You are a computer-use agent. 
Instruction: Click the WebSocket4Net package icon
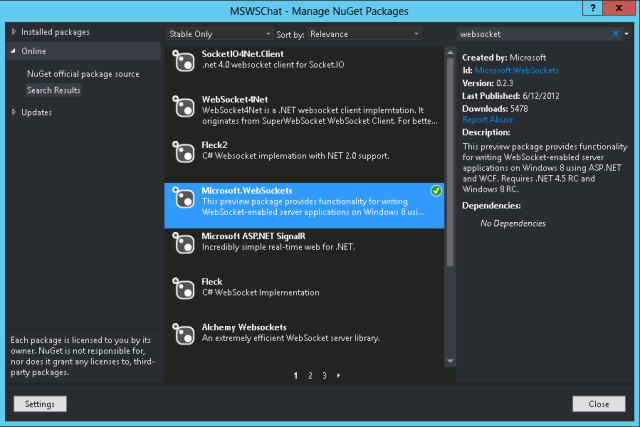pos(183,107)
